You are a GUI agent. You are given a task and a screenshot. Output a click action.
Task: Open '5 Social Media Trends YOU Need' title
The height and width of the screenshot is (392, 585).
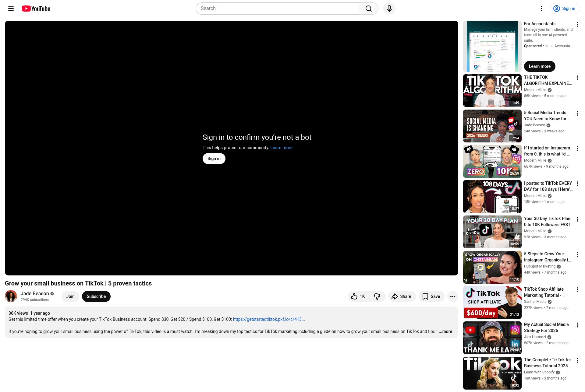[547, 116]
